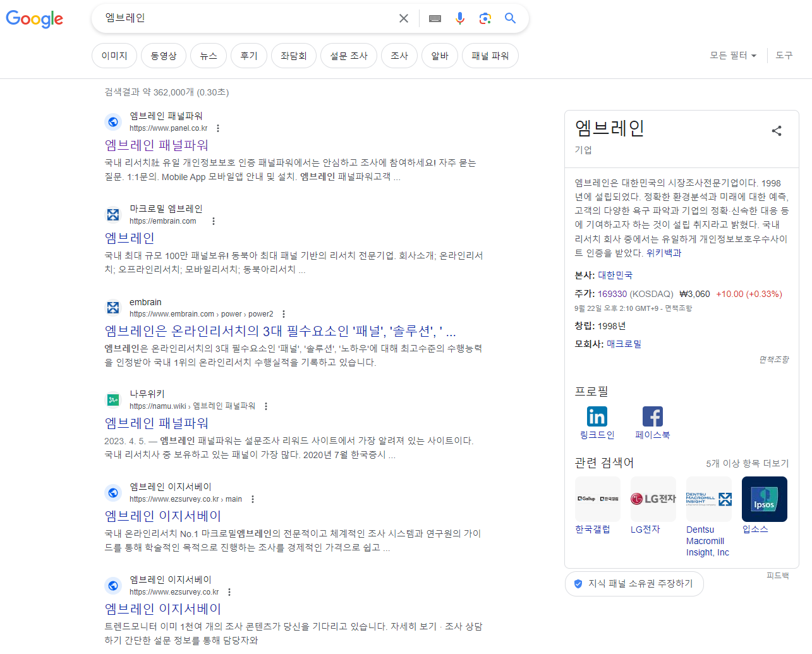
Task: Open the on-screen keyboard icon
Action: 435,18
